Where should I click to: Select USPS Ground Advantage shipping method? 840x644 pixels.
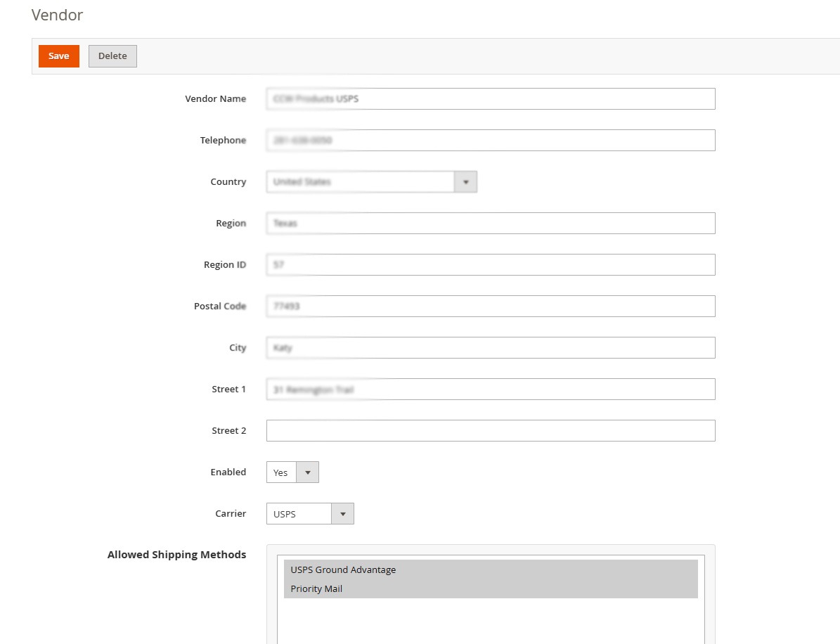343,569
